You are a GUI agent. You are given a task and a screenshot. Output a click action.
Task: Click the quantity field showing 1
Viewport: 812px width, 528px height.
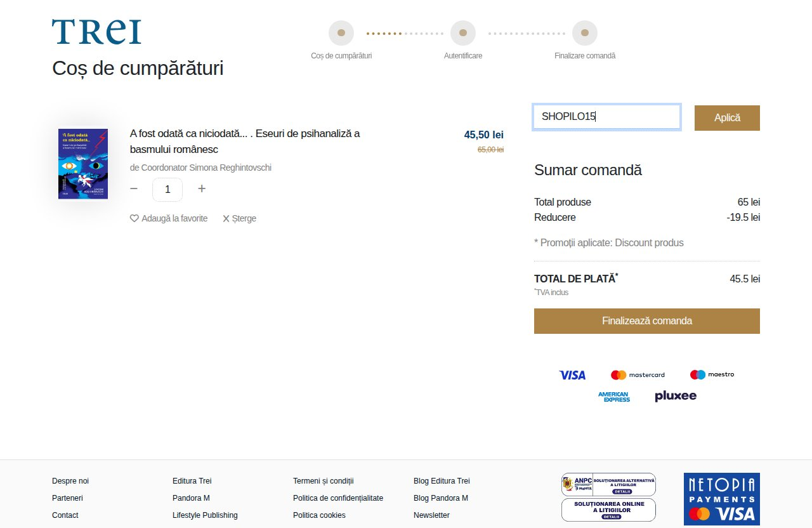click(x=167, y=189)
